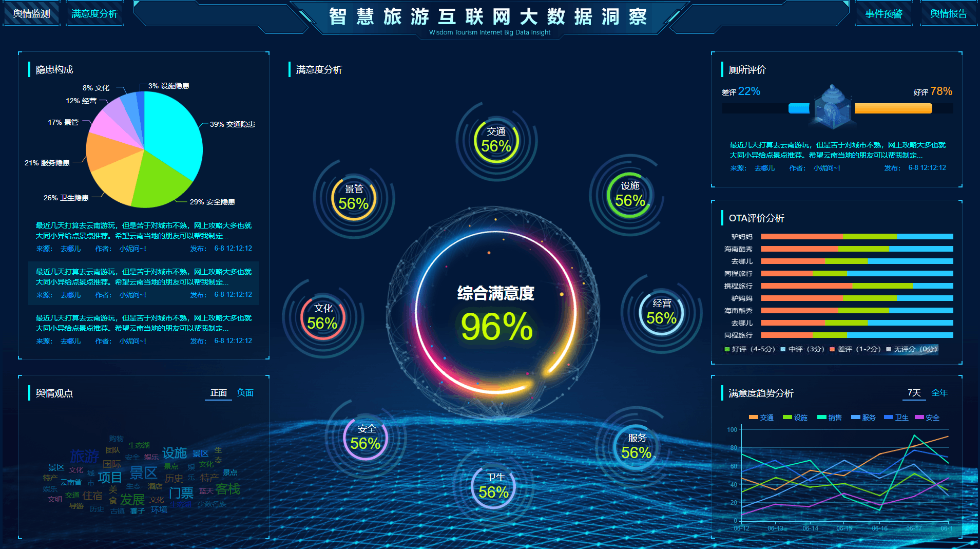The width and height of the screenshot is (980, 549).
Task: Click the orange 好评 progress bar
Action: [x=893, y=108]
